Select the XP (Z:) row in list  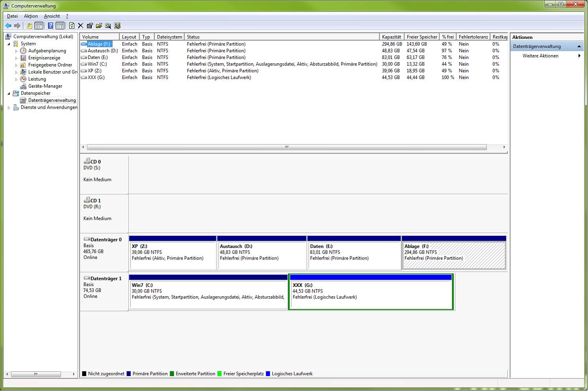[293, 71]
